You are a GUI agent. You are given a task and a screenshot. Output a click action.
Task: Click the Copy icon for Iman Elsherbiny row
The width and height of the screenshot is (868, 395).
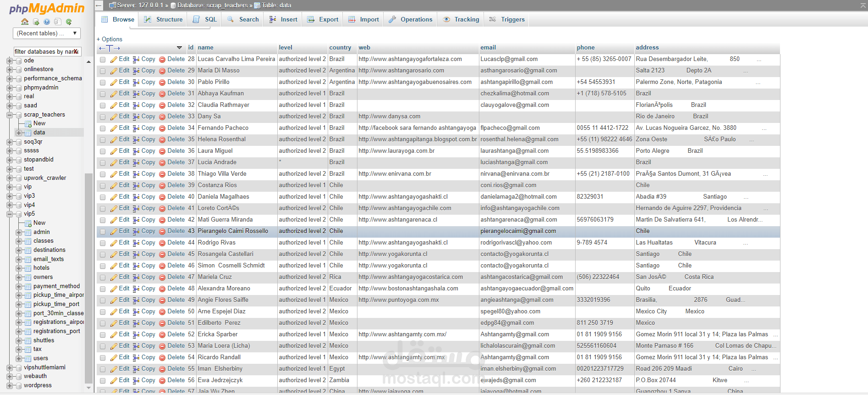point(136,369)
